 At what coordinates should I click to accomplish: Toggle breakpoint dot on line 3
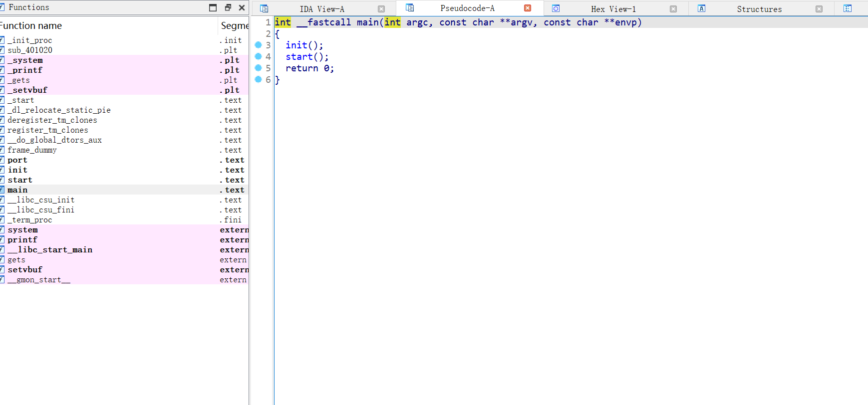click(x=258, y=45)
